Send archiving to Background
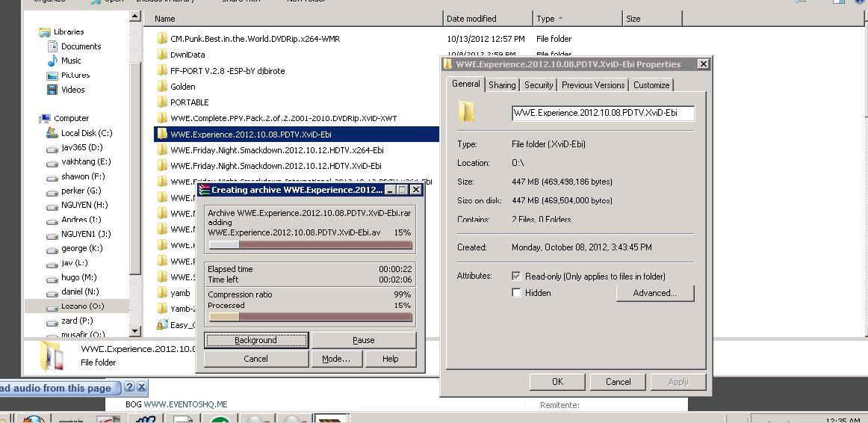Viewport: 868px width, 423px height. point(255,340)
